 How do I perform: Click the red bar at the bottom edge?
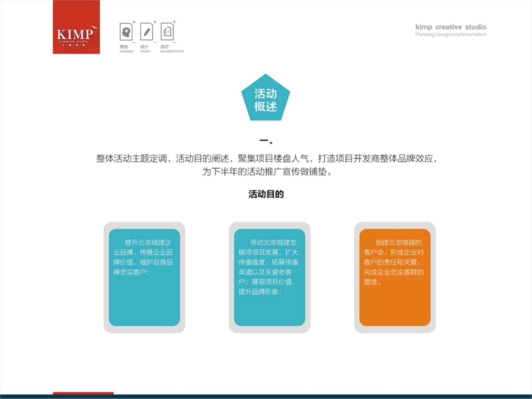pos(83,393)
